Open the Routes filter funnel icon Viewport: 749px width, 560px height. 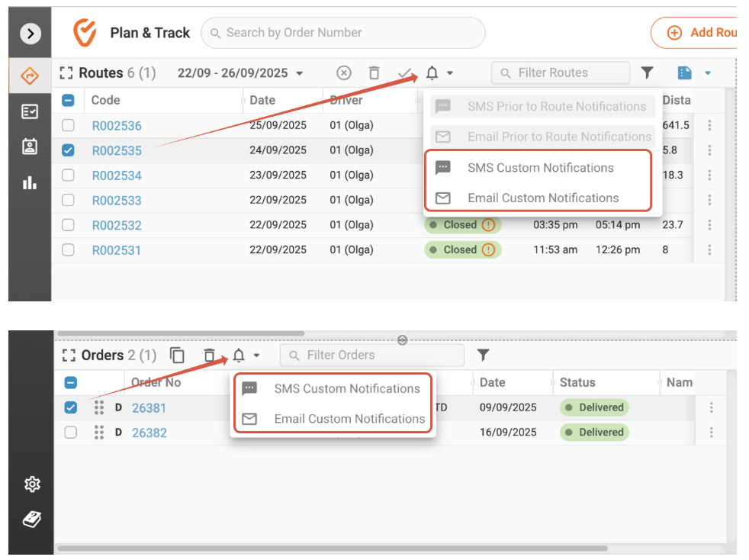point(648,72)
